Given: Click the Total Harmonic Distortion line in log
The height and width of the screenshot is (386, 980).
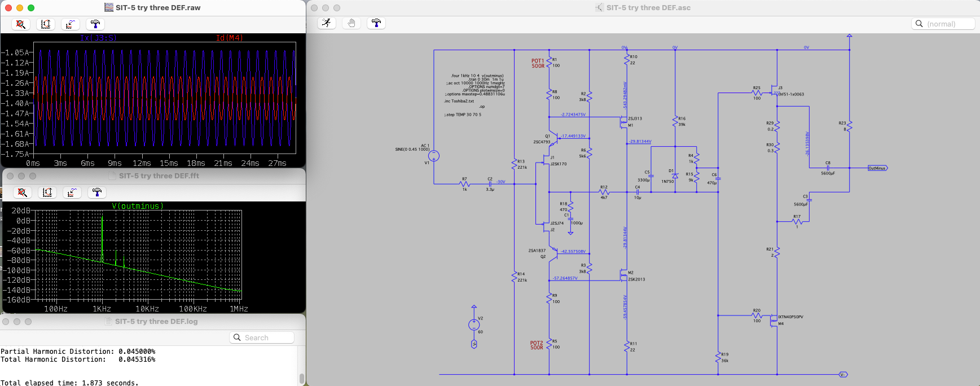Looking at the screenshot, I should click(78, 359).
